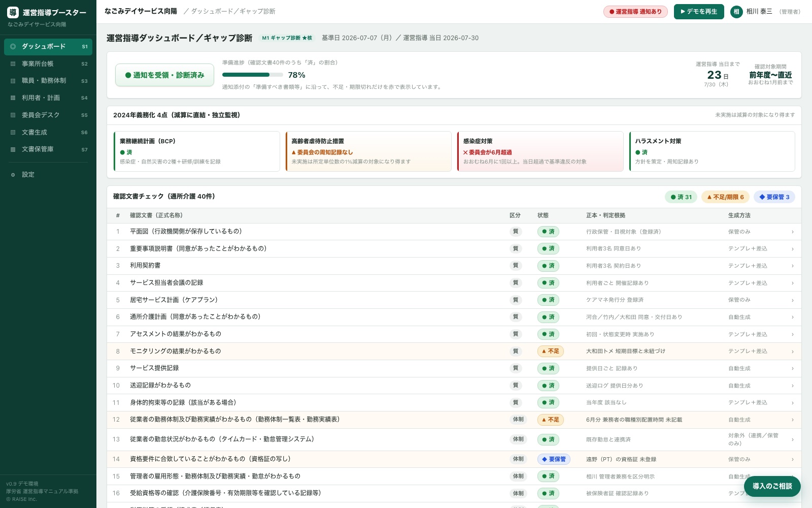Screen dimensions: 812x508
Task: Click 身体的拘束等の記録 row text
Action: [x=183, y=403]
